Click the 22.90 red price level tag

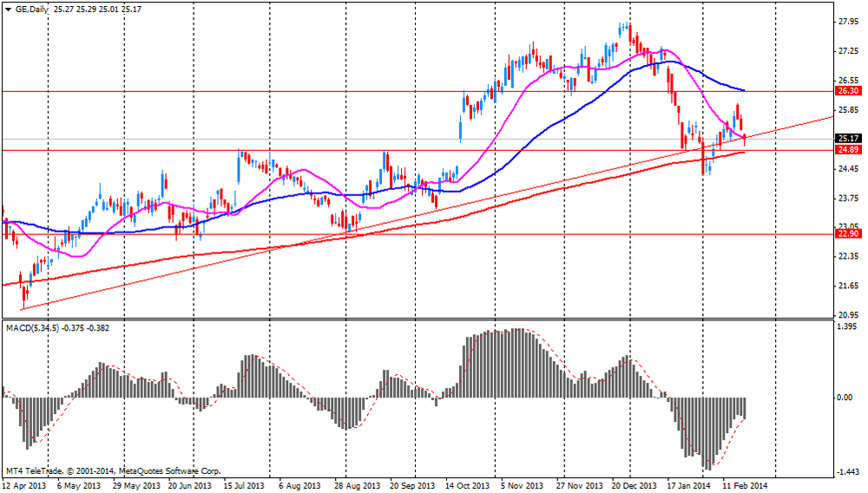[849, 234]
